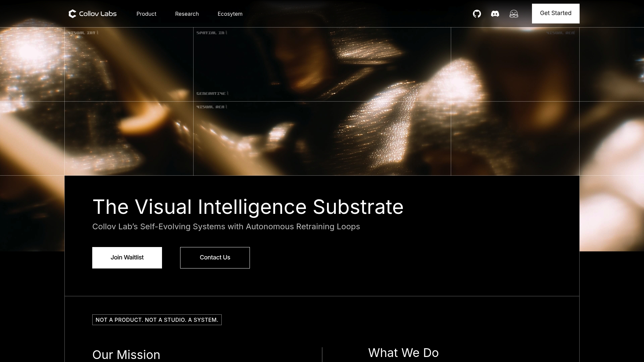644x362 pixels.
Task: Click the Self-Evolving Systems subtitle text
Action: 226,227
